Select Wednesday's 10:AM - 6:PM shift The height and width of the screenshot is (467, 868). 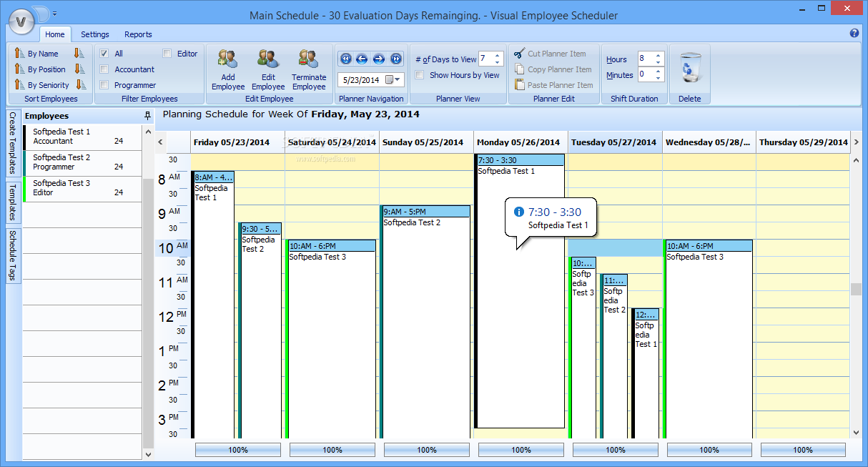(x=709, y=339)
